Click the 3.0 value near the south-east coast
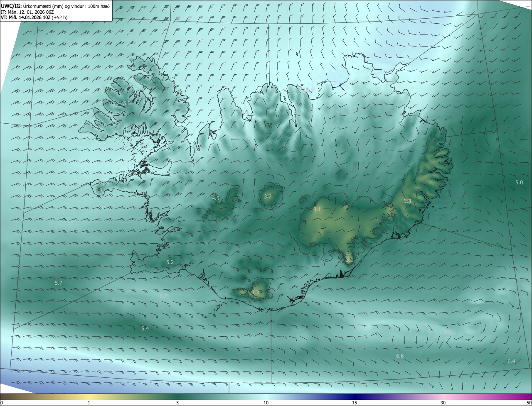 tap(350, 259)
